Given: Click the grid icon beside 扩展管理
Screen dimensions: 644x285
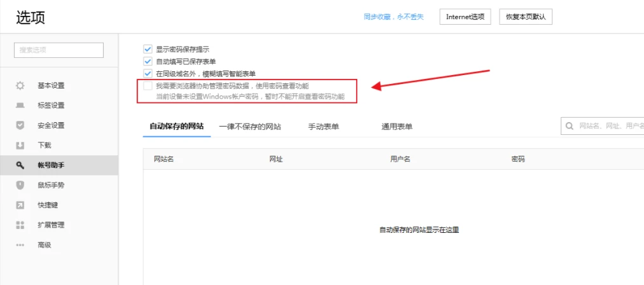Looking at the screenshot, I should point(20,225).
